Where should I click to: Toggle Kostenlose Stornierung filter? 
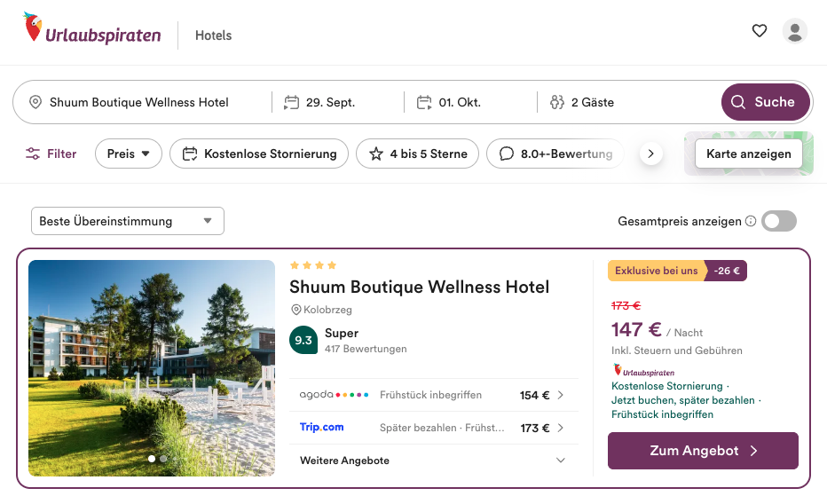[x=259, y=154]
